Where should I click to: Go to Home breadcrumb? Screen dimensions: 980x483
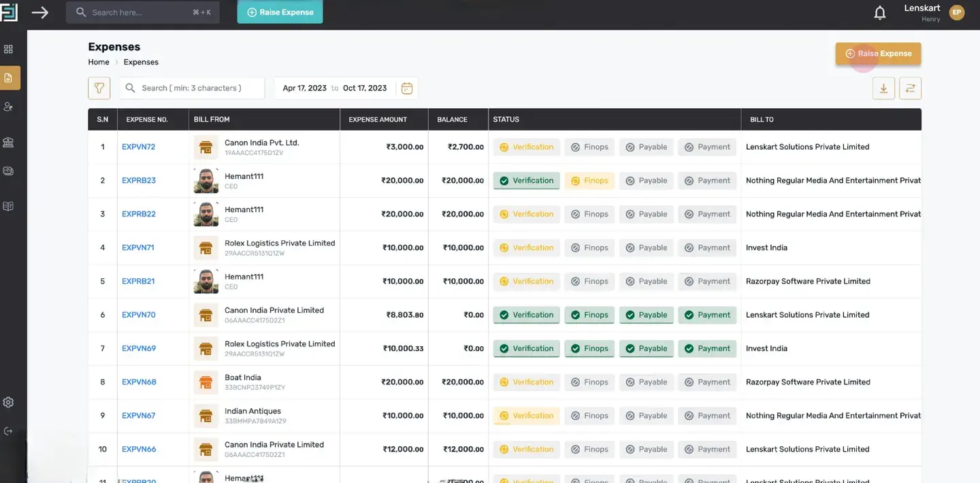point(99,62)
